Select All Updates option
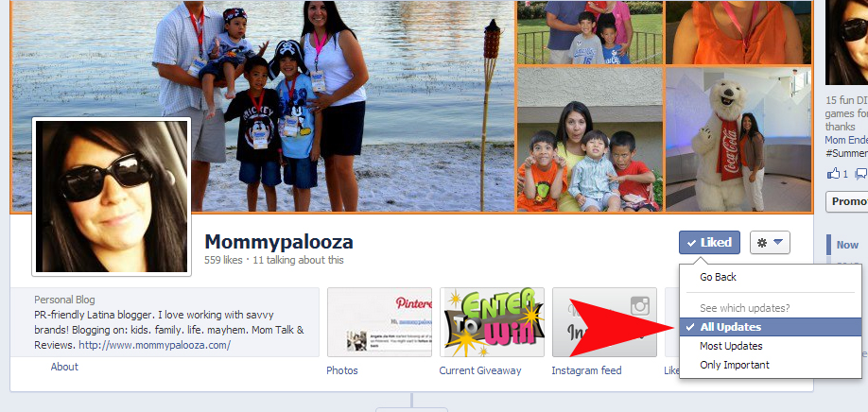 [x=771, y=327]
